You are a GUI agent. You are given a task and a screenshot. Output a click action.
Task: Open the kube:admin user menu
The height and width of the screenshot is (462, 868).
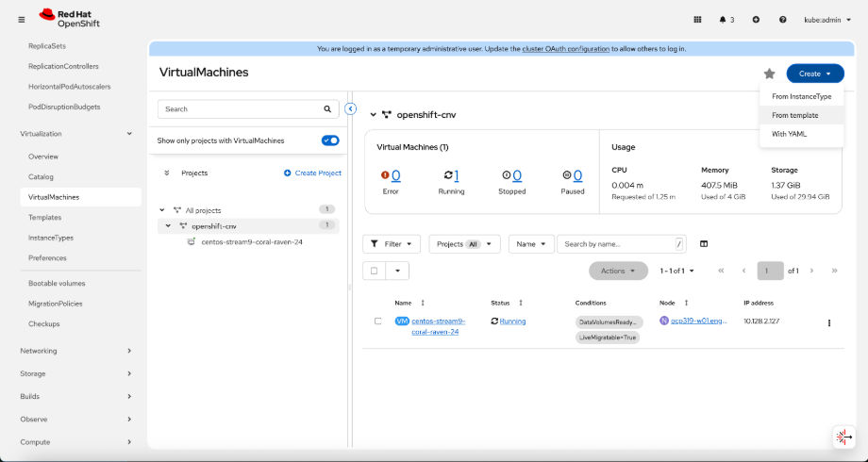click(827, 20)
